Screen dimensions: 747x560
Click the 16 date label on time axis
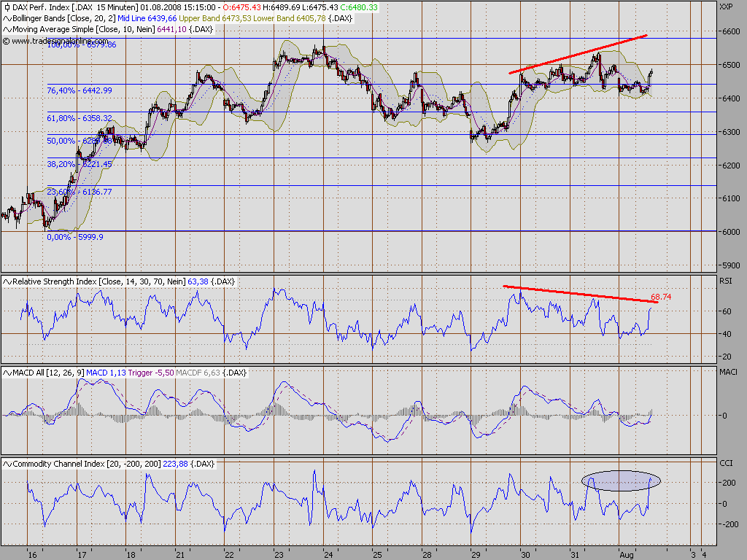32,555
